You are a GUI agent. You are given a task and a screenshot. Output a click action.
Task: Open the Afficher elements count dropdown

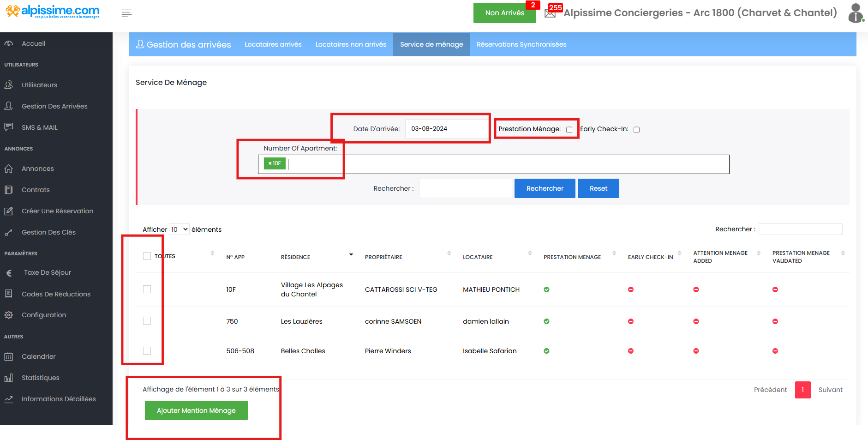tap(179, 229)
